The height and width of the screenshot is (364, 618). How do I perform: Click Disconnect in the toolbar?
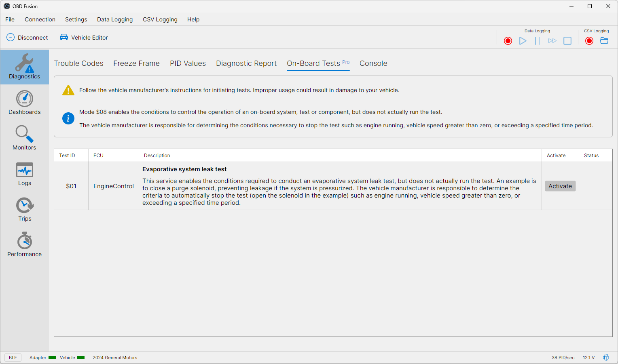click(27, 38)
